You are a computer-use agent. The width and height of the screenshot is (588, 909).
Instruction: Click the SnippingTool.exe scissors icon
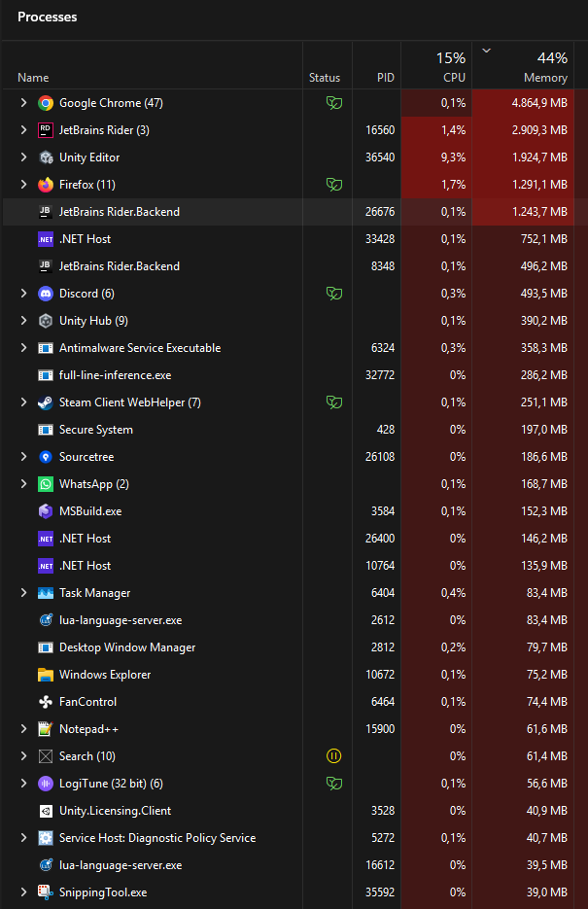[45, 892]
